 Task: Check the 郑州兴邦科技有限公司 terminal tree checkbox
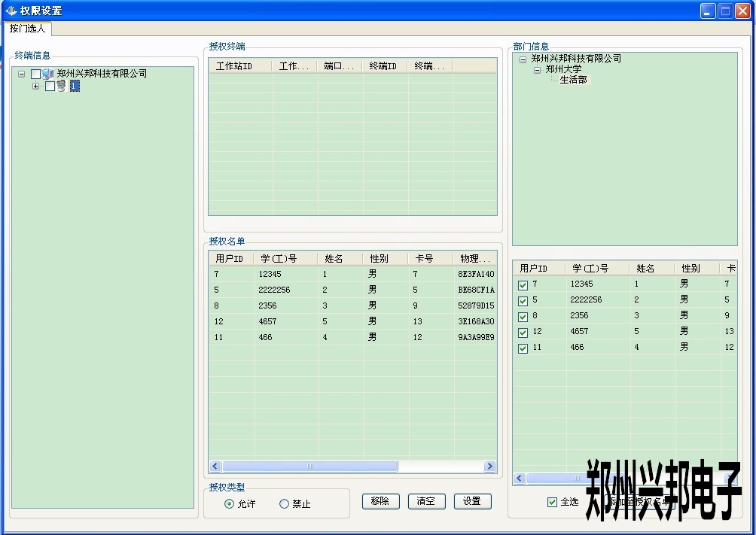point(35,74)
